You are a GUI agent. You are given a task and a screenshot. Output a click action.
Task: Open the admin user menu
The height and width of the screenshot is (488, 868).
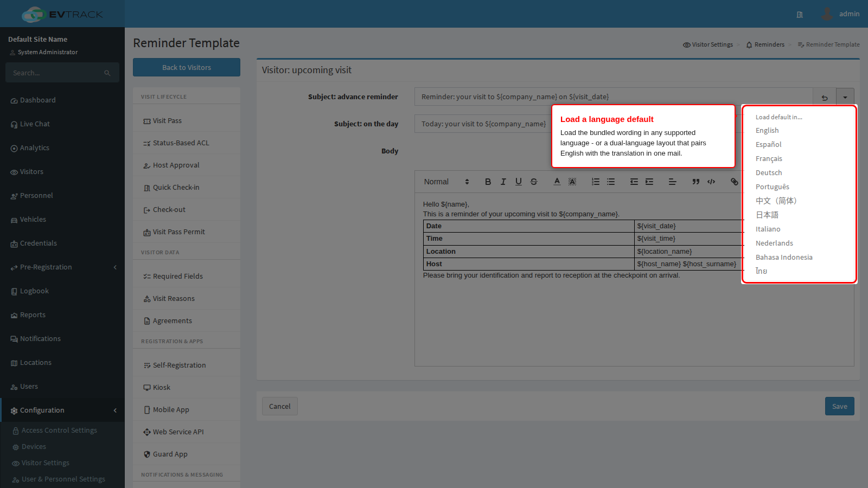coord(841,14)
